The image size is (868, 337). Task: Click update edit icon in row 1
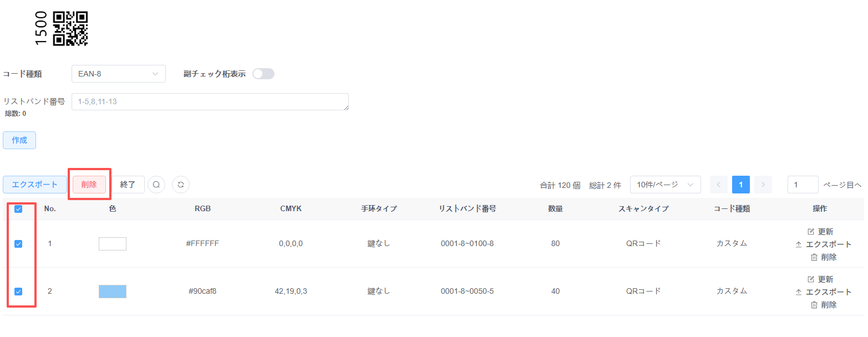811,232
